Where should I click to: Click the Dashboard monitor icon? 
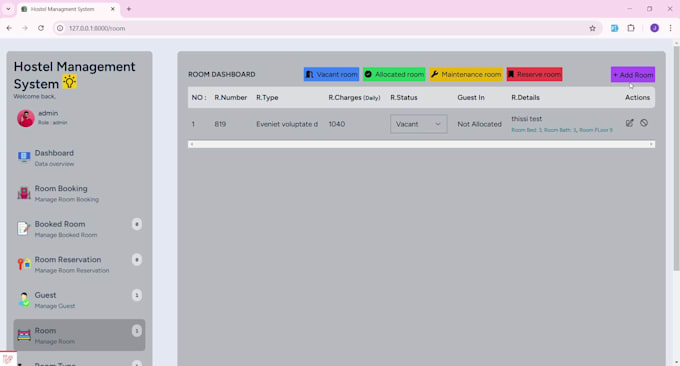(24, 156)
